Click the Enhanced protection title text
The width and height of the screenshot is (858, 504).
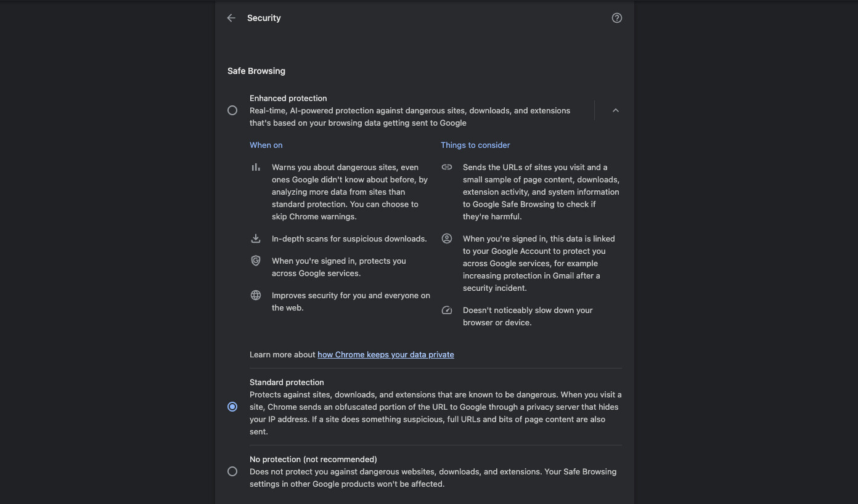point(288,98)
